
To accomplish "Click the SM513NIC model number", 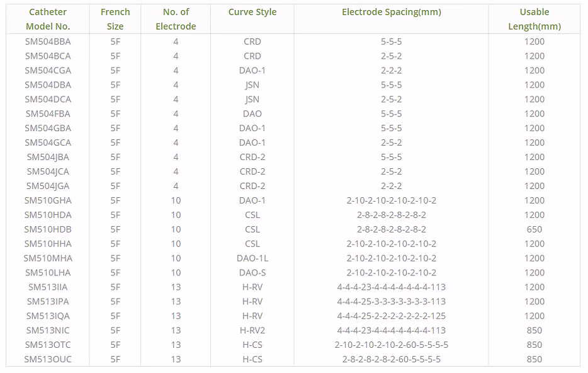I will click(48, 330).
